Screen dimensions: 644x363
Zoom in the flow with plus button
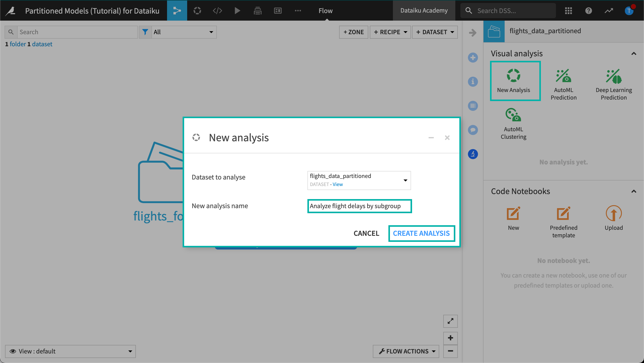click(x=450, y=338)
